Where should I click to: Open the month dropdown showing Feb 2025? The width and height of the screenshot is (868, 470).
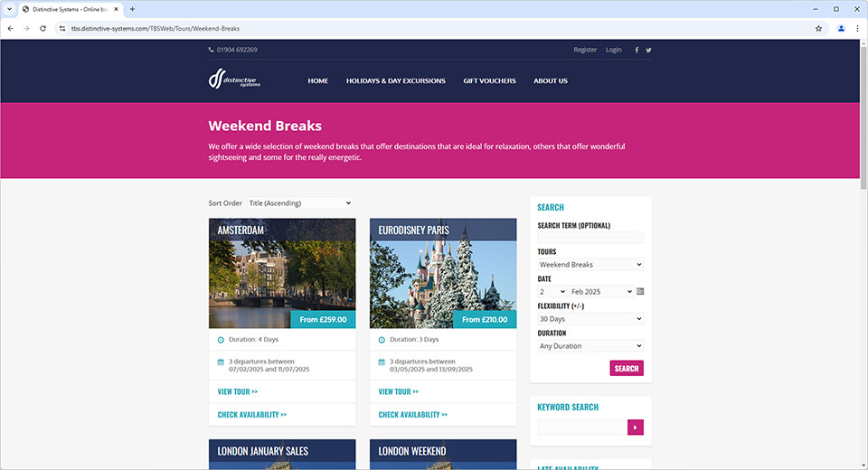click(602, 292)
